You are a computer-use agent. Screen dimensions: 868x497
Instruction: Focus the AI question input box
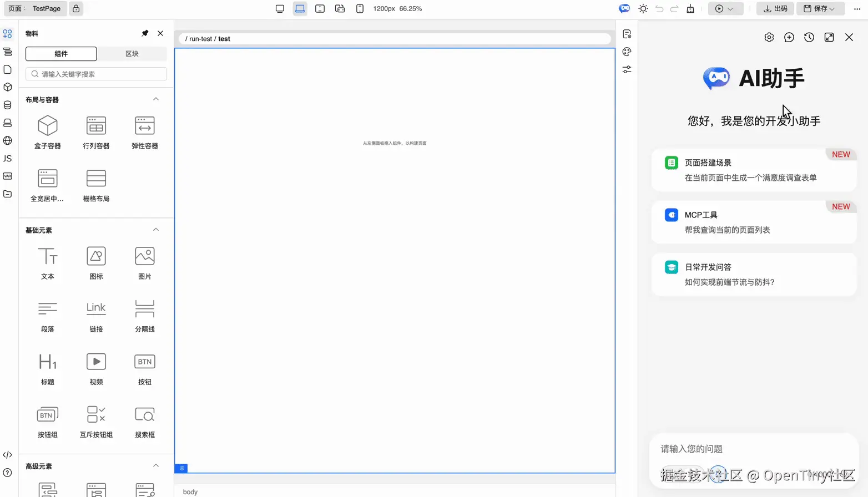tap(754, 449)
